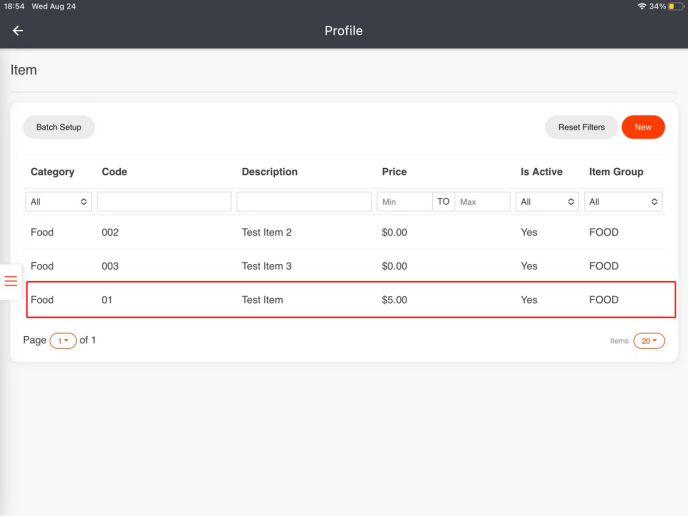
Task: Create a new item with New button
Action: 643,127
